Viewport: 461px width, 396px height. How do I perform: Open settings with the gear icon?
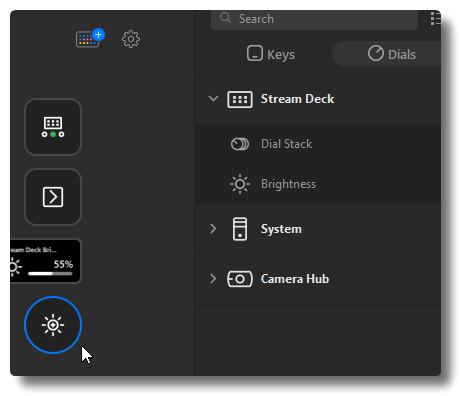coord(131,39)
